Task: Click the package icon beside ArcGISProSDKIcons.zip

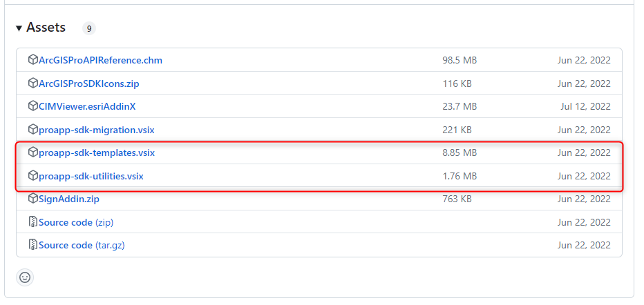Action: pyautogui.click(x=32, y=83)
